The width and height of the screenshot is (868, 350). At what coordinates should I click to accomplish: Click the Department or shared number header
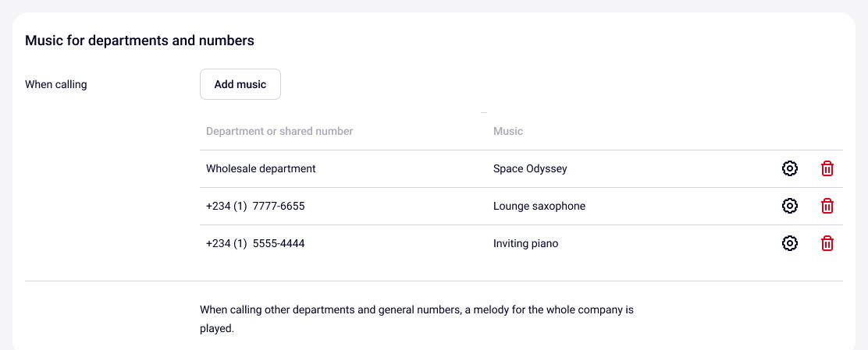click(279, 131)
